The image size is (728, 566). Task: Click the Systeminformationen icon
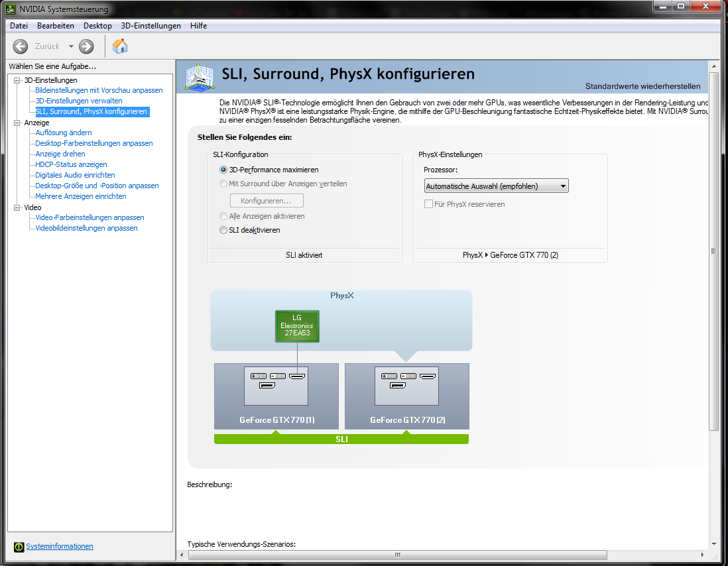19,547
